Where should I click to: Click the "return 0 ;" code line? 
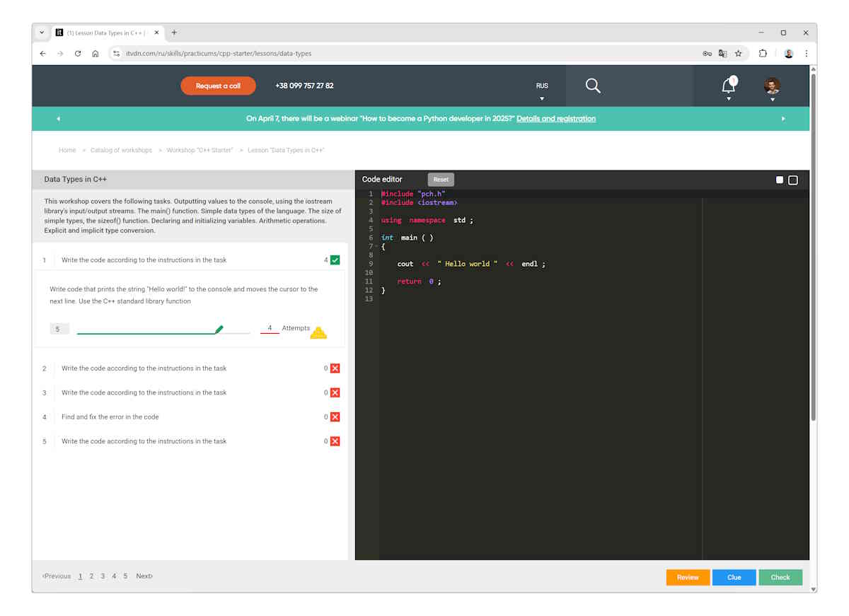419,281
